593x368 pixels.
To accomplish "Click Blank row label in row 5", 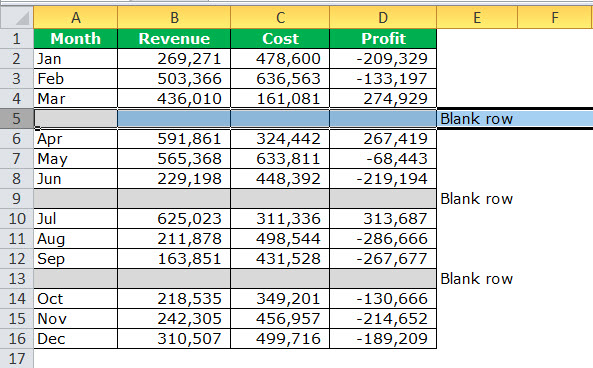I will (x=477, y=119).
